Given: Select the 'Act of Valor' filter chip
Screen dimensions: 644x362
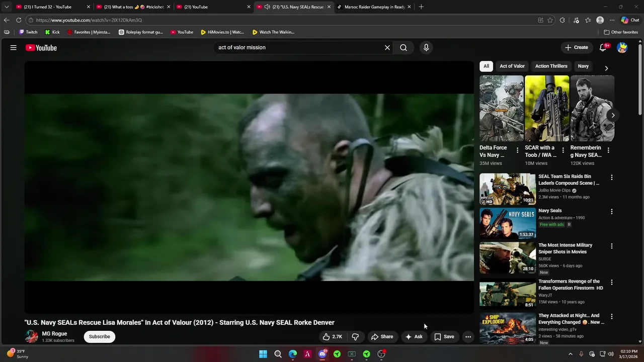Looking at the screenshot, I should coord(512,66).
